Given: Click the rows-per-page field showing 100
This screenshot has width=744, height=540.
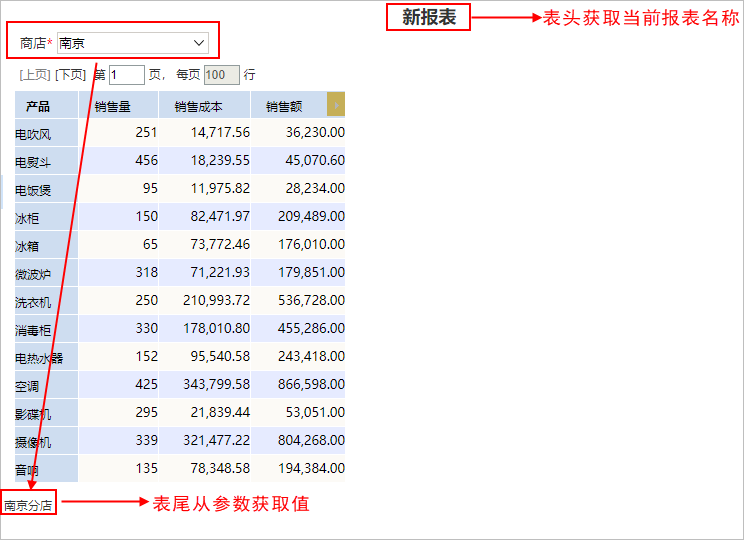Looking at the screenshot, I should coord(222,75).
